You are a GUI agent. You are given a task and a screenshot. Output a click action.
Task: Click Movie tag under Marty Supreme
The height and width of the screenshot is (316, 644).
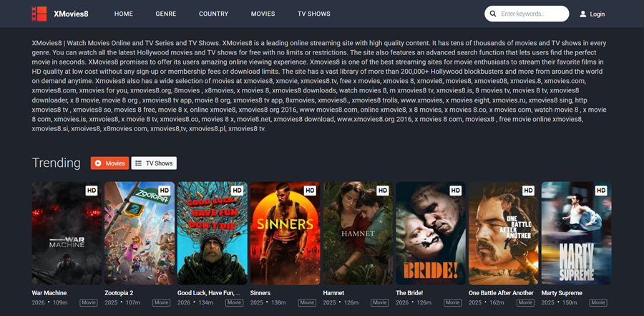598,303
